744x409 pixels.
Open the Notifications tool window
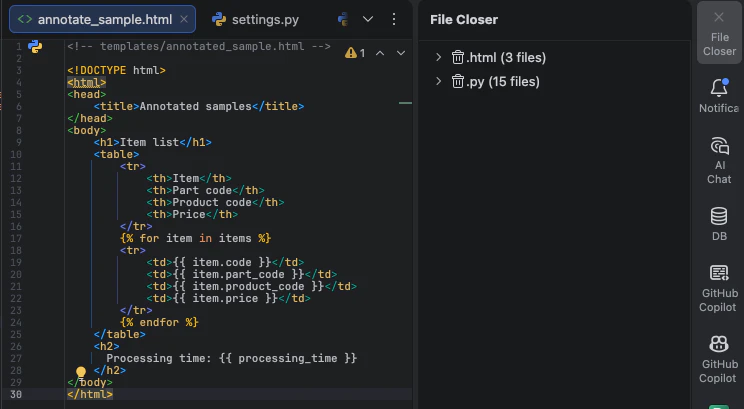719,96
